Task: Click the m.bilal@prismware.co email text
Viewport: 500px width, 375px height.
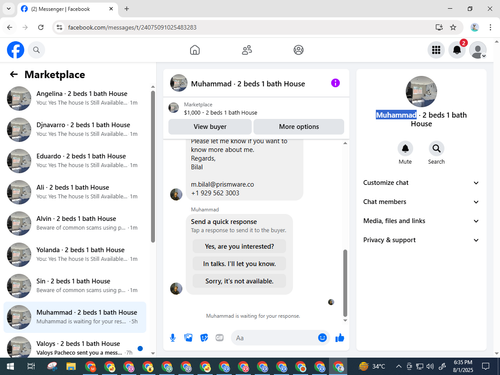Action: pyautogui.click(x=222, y=184)
